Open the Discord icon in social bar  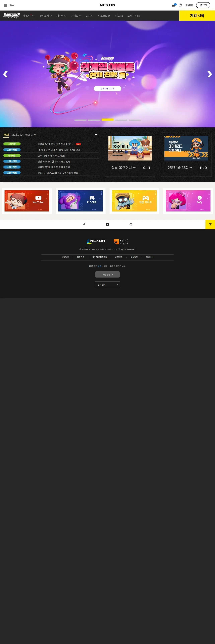[x=131, y=225]
